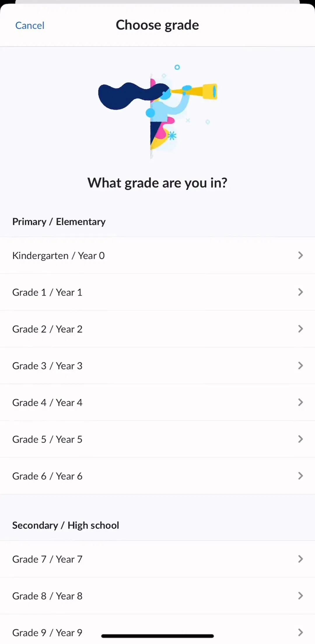Tap the chevron beside Kindergarten / Year 0
The height and width of the screenshot is (644, 315).
tap(300, 256)
